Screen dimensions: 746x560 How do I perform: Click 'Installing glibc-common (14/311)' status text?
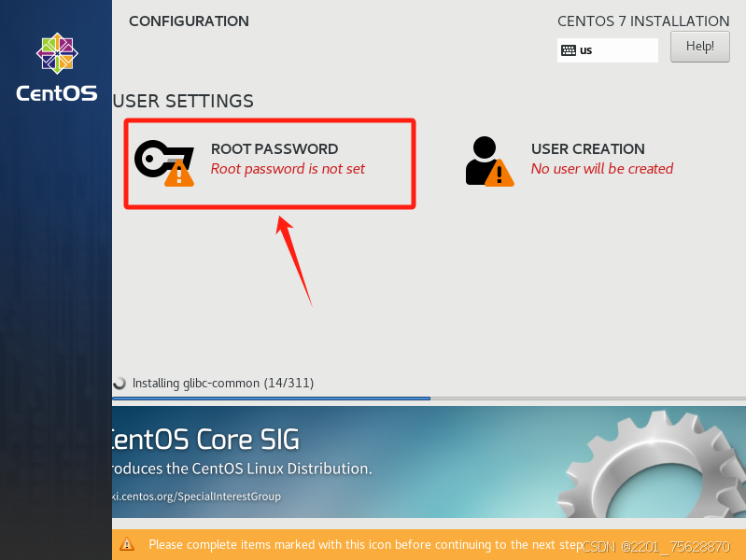223,383
